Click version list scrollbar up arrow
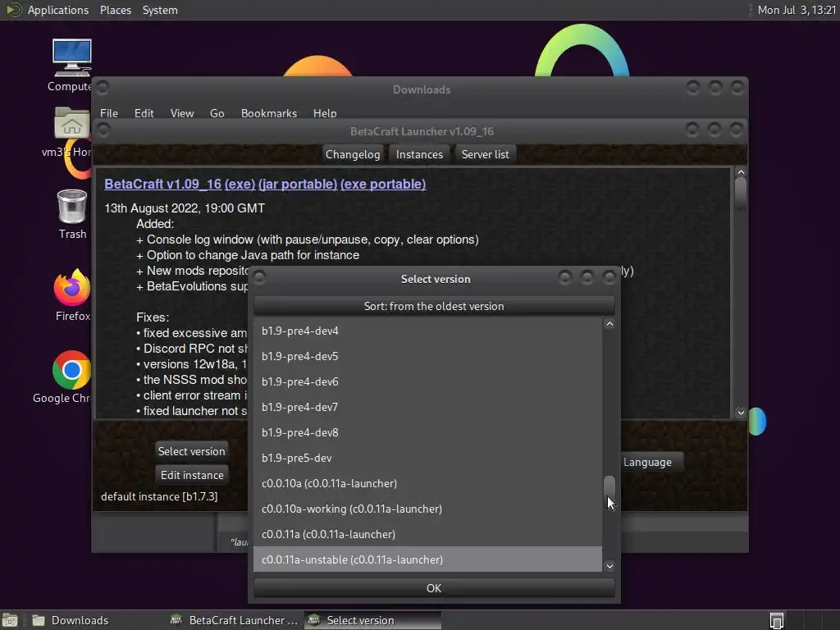 click(609, 324)
